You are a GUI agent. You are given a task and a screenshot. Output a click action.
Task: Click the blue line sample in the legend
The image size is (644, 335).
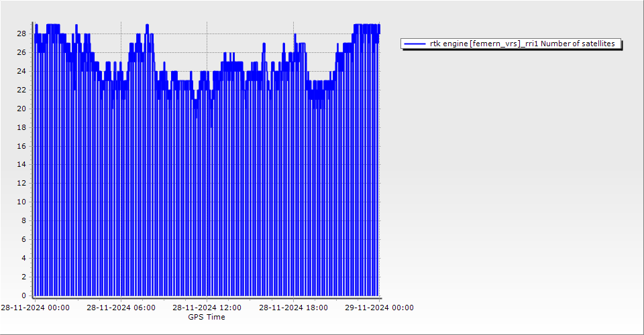[415, 44]
